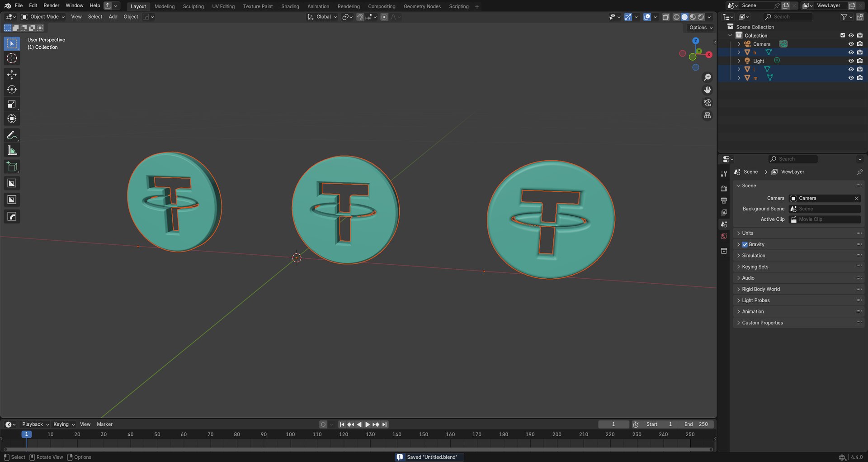
Task: Open the Tool properties tab
Action: tap(724, 174)
